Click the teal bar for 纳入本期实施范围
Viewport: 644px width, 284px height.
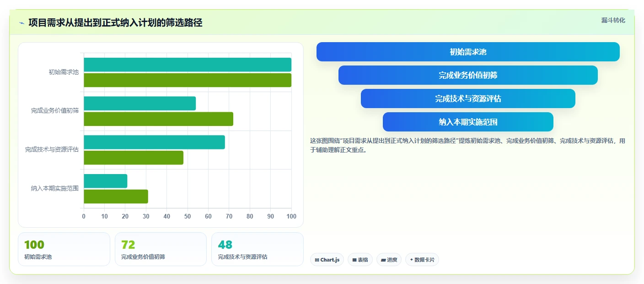[105, 181]
